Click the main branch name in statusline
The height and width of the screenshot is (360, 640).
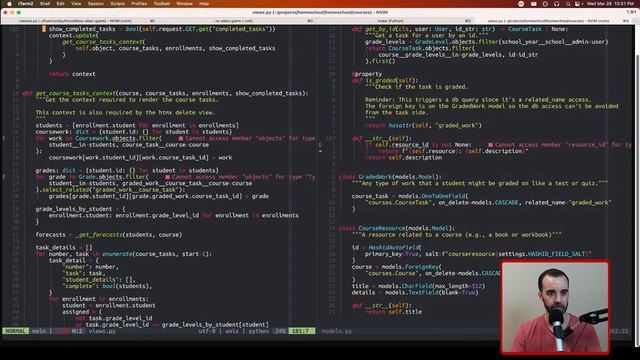coord(39,331)
